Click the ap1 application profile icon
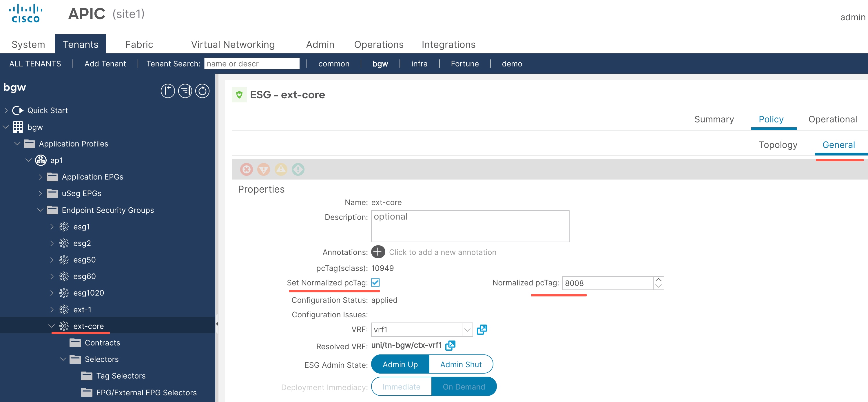Viewport: 868px width, 402px height. click(x=41, y=160)
